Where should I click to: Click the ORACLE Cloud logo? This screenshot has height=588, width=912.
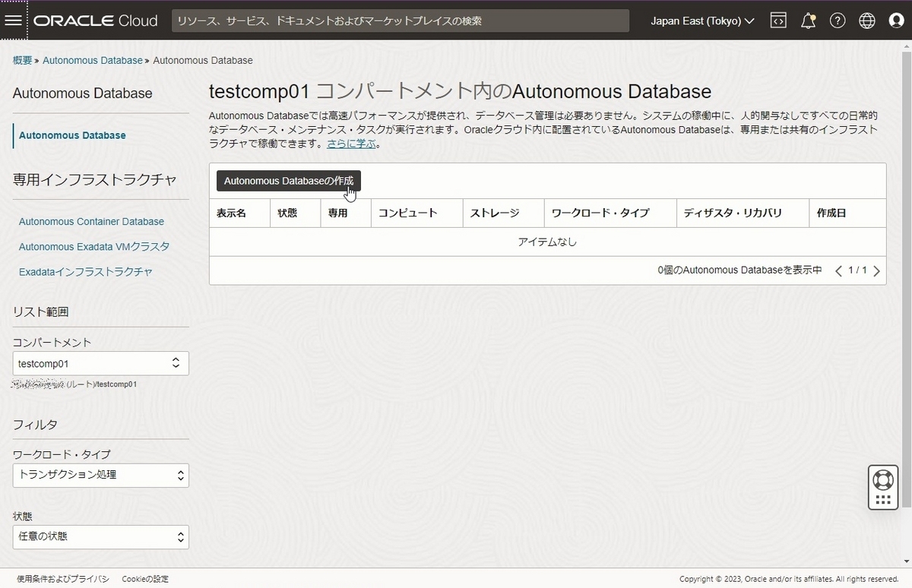[x=95, y=21]
